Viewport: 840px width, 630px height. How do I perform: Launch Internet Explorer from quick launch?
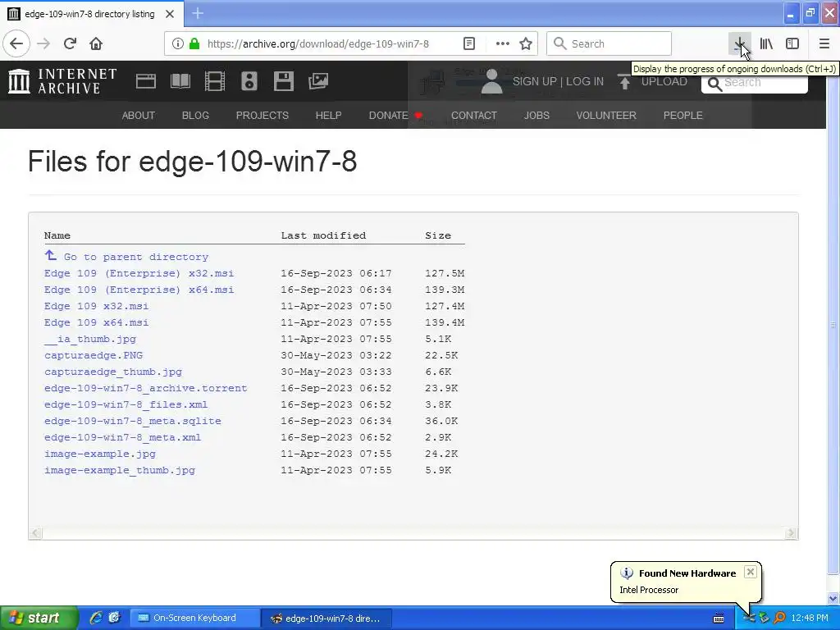click(x=96, y=618)
